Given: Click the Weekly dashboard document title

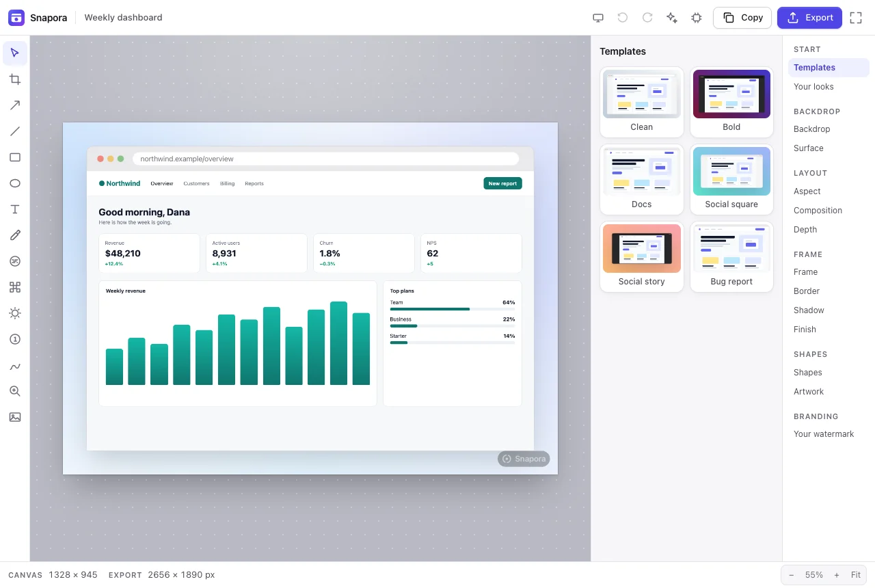Looking at the screenshot, I should 123,18.
